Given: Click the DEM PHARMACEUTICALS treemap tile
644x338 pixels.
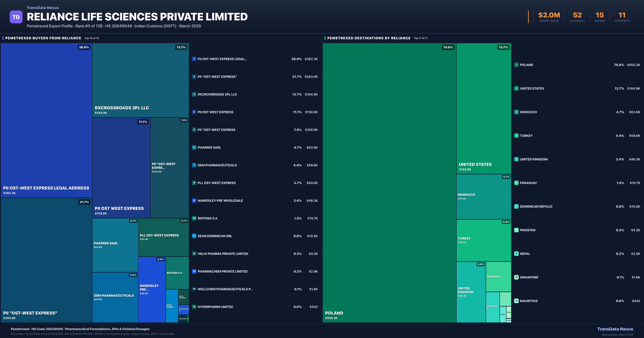Looking at the screenshot, I should point(115,297).
